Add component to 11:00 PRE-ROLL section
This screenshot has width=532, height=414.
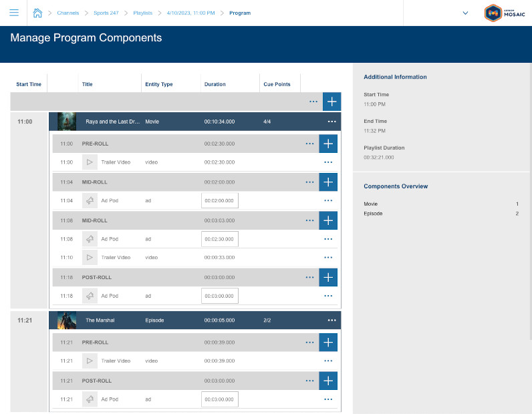click(x=328, y=144)
